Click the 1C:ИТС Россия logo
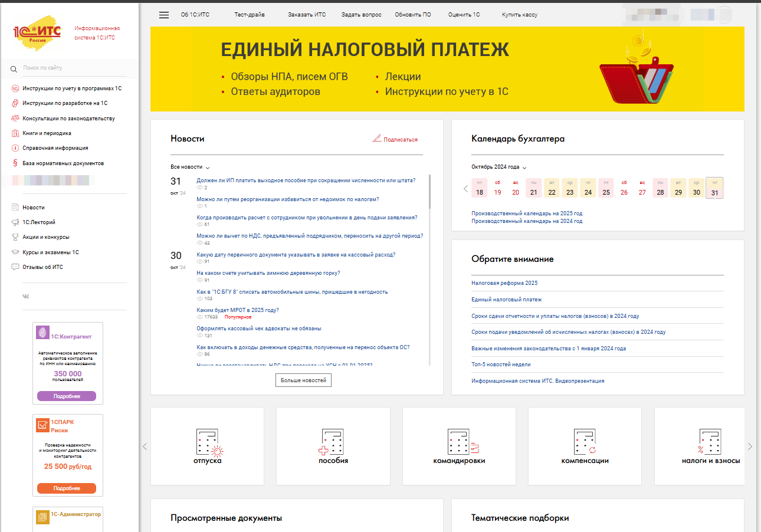The height and width of the screenshot is (532, 761). (x=37, y=34)
